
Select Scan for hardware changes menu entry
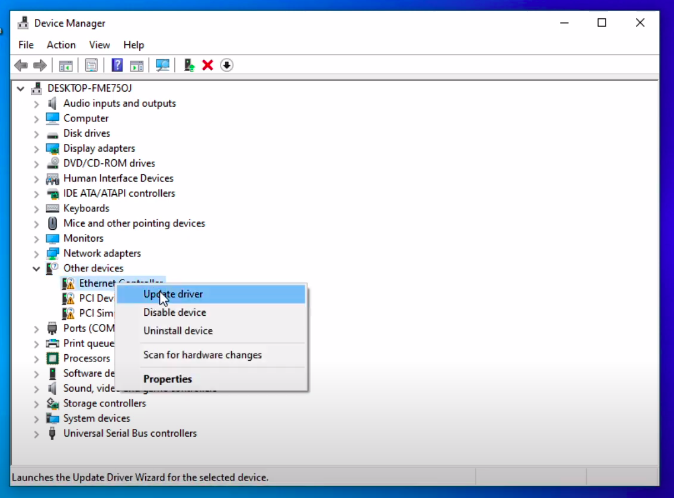coord(211,355)
